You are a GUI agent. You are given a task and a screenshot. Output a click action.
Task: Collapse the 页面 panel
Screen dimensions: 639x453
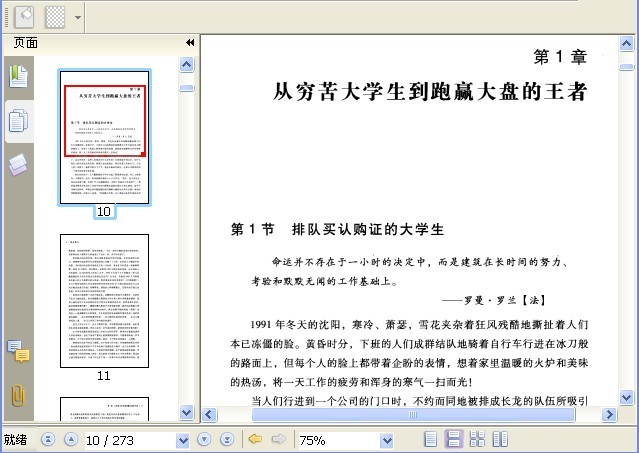[x=190, y=42]
